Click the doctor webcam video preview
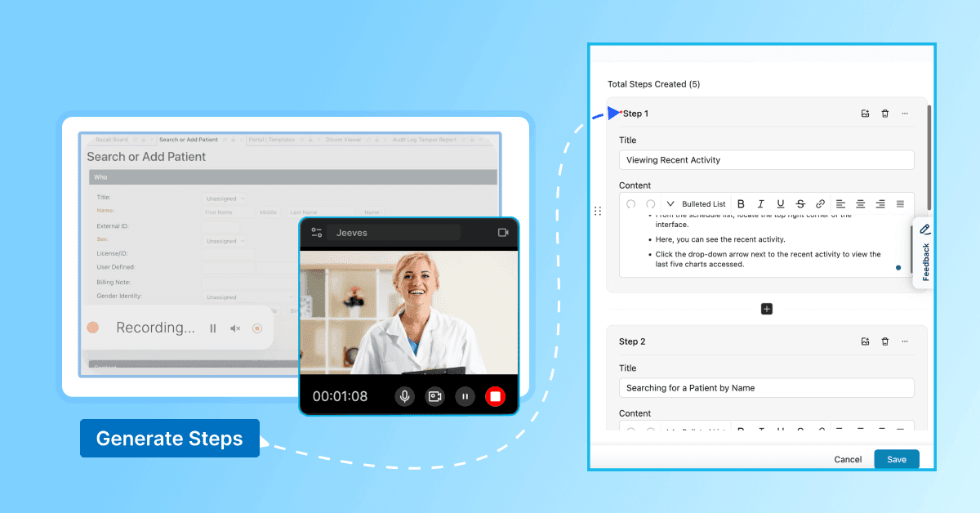980x513 pixels. (x=409, y=312)
